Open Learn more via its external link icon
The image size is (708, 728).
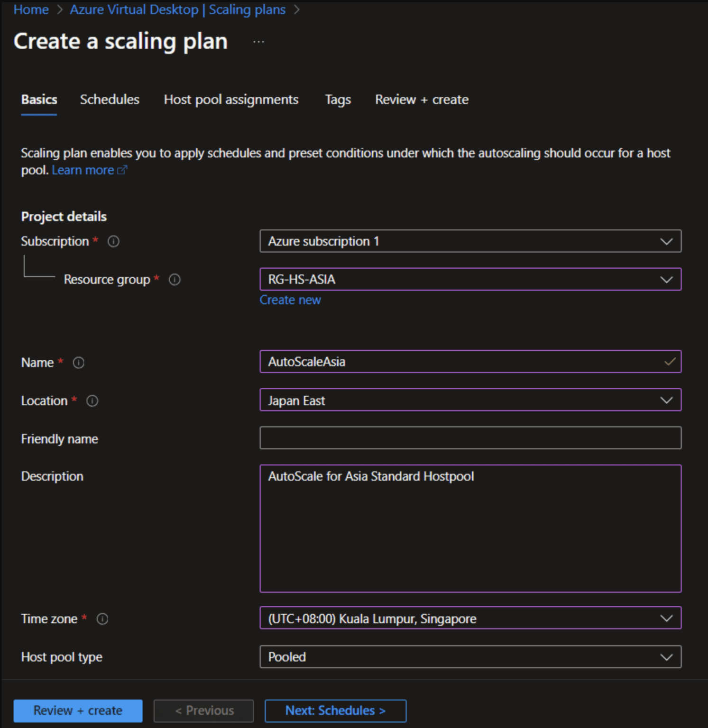coord(123,170)
